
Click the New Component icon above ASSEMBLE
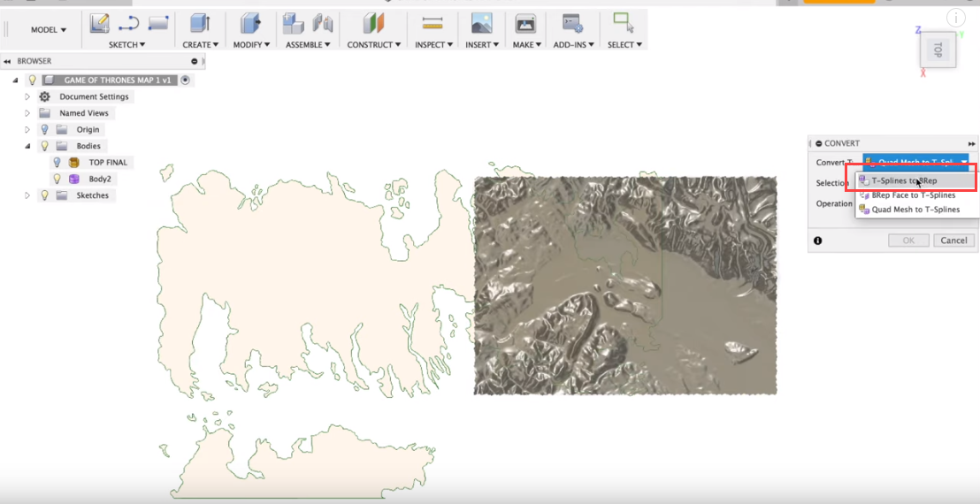point(293,23)
